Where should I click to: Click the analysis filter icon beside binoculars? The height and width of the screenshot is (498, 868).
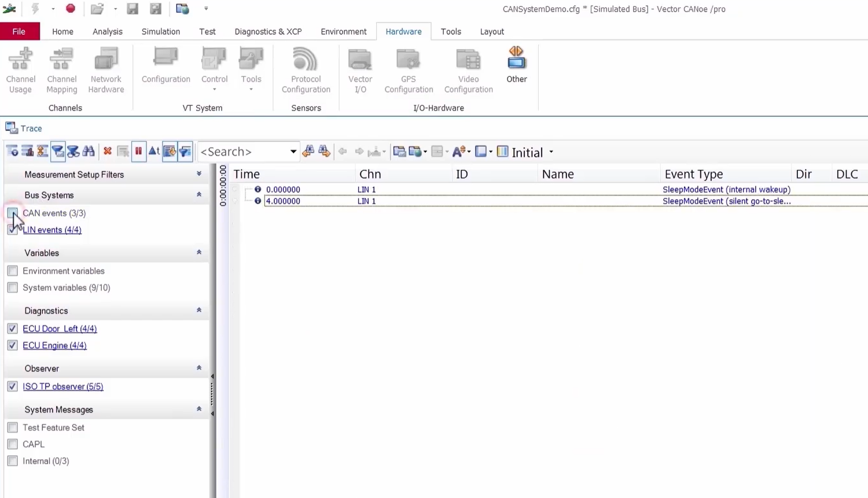tap(73, 152)
